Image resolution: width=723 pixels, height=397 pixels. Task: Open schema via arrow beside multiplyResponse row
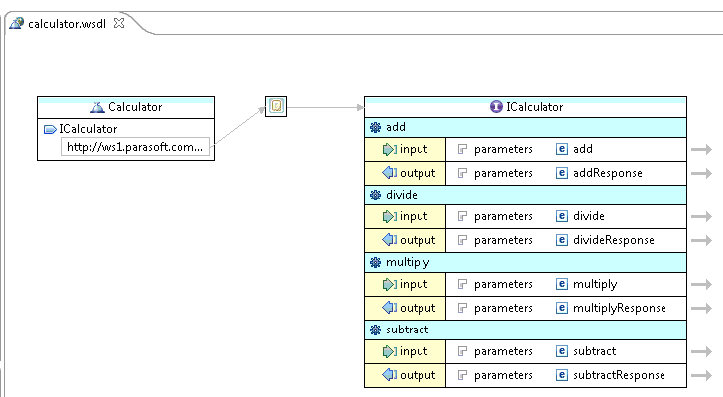701,308
